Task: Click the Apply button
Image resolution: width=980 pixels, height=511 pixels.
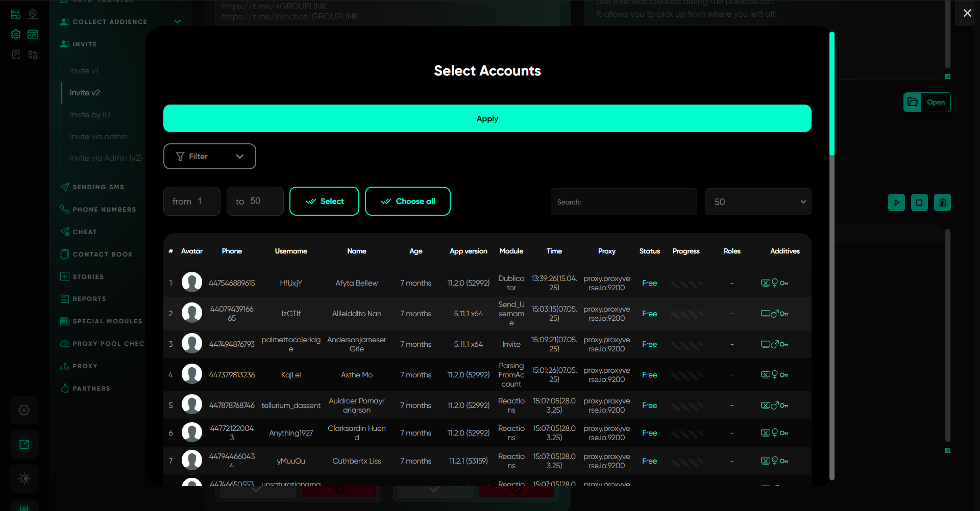Action: [487, 119]
